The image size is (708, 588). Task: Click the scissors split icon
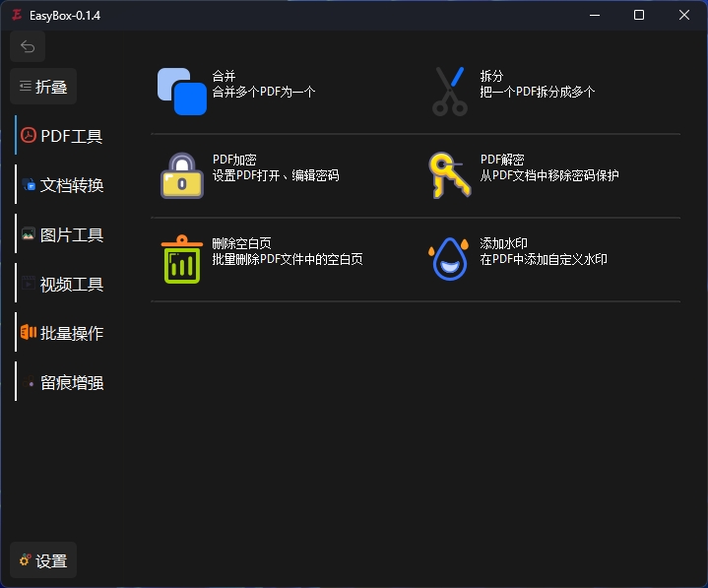point(450,92)
